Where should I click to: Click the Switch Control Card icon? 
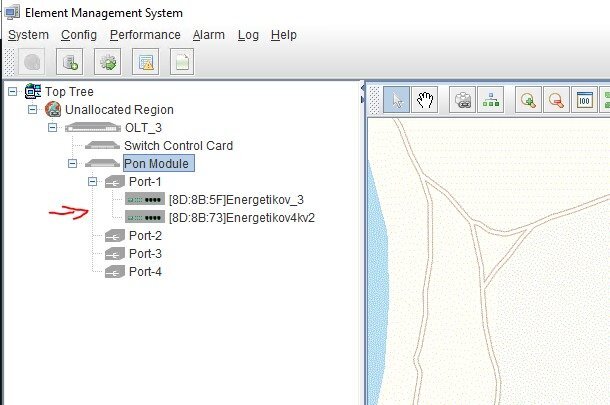click(102, 146)
